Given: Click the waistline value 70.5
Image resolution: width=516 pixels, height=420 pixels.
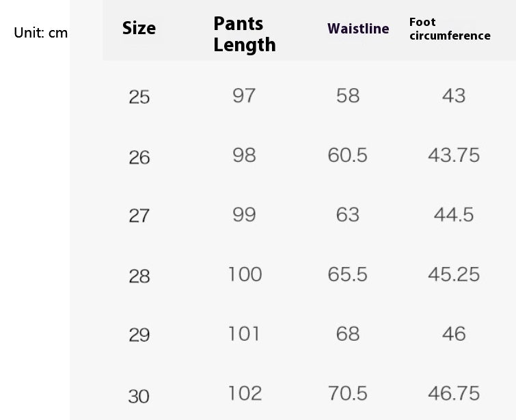Looking at the screenshot, I should (x=347, y=393).
